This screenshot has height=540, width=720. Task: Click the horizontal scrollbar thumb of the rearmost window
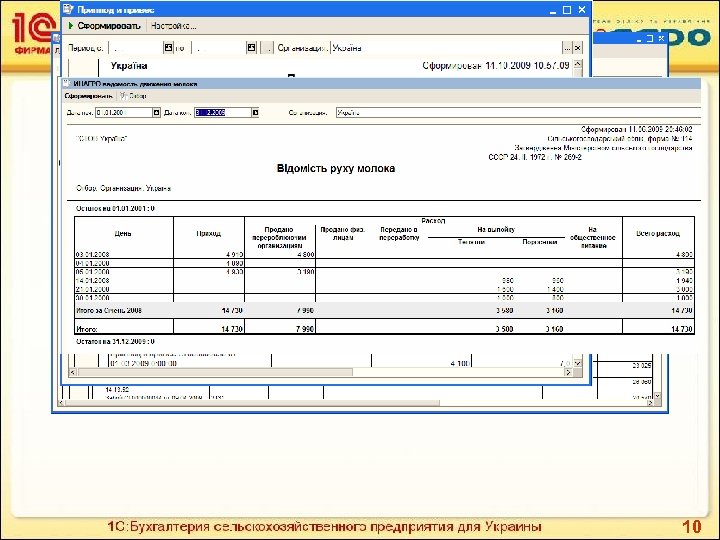coord(253,403)
